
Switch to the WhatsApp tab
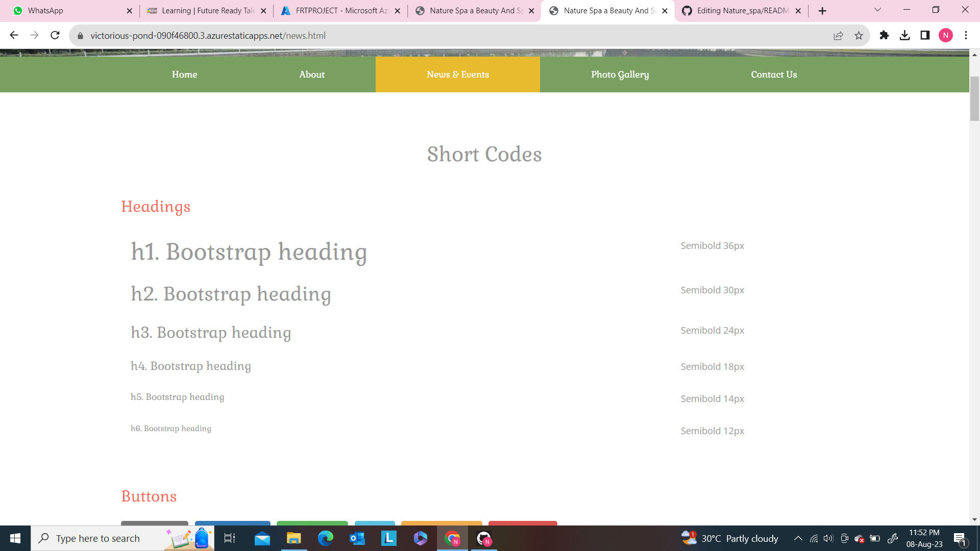click(66, 10)
